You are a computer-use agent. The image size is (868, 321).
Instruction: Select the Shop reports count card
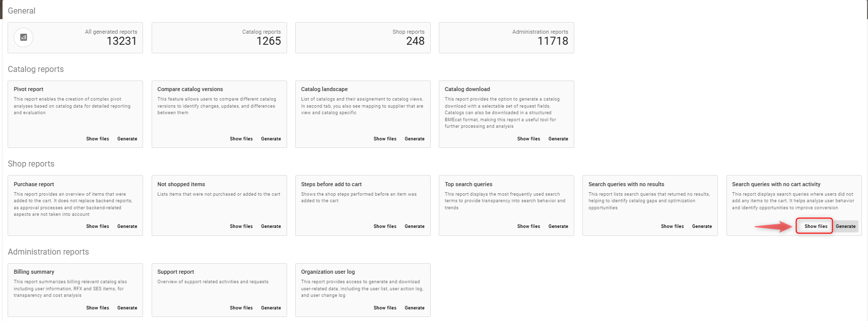click(x=363, y=38)
